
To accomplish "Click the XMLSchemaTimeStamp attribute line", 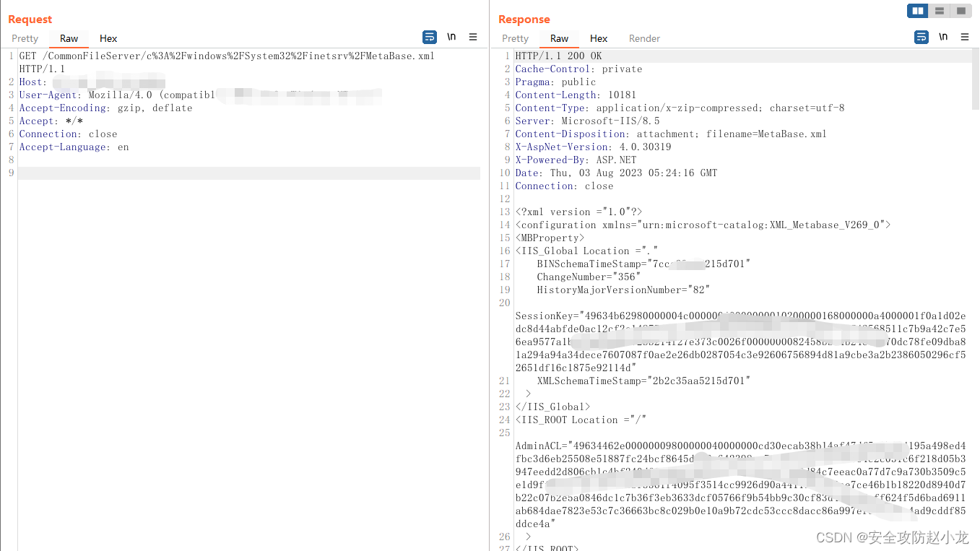I will [x=643, y=381].
